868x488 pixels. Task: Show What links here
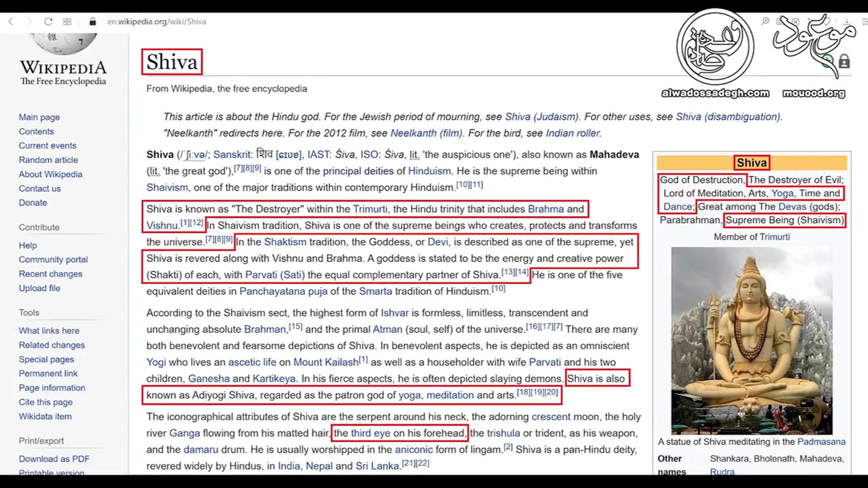(49, 331)
